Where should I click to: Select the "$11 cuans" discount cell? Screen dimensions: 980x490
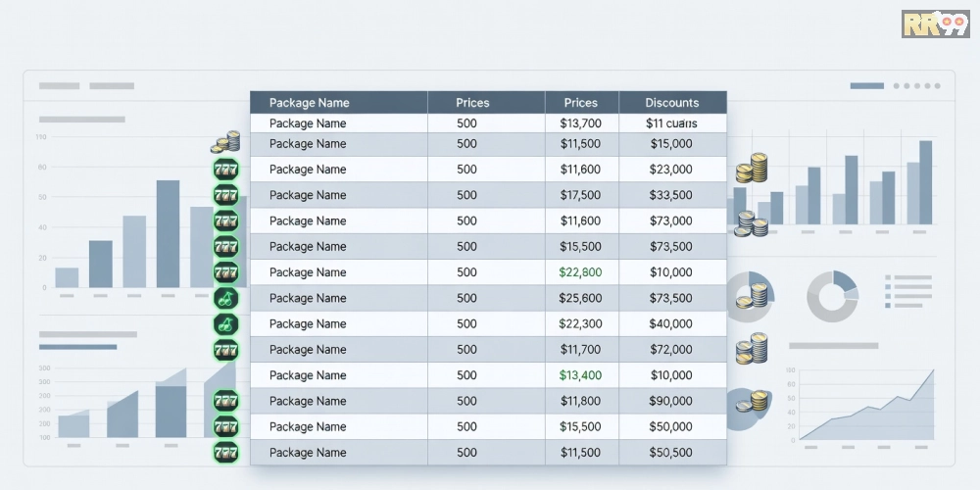click(671, 123)
